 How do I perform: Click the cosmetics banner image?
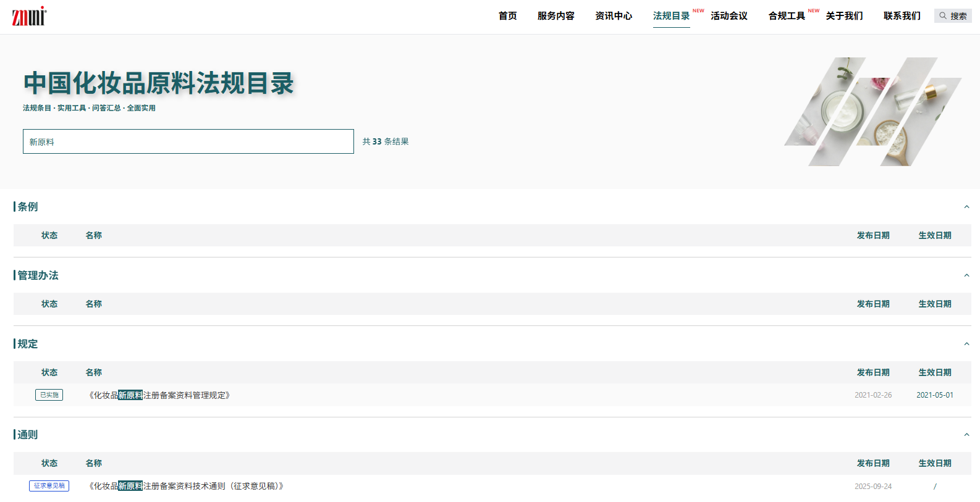pyautogui.click(x=872, y=112)
